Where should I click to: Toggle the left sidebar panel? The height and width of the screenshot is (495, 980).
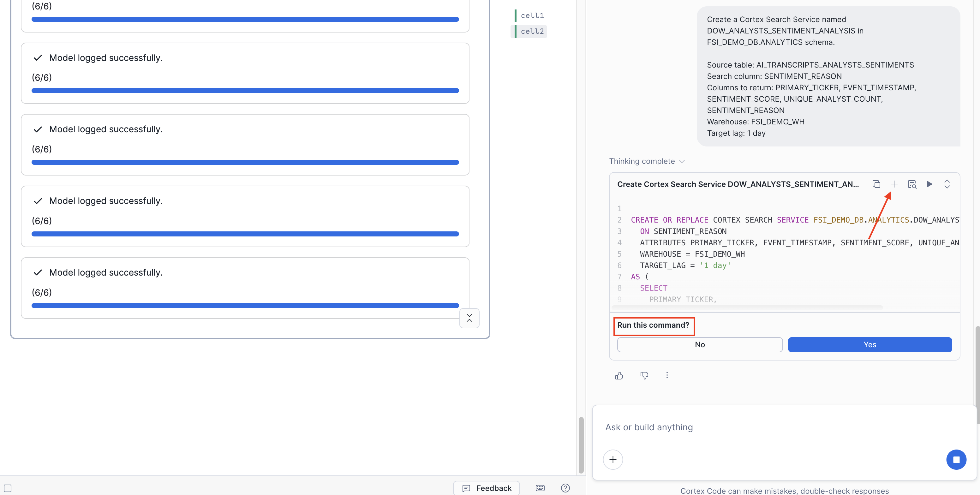[8, 488]
